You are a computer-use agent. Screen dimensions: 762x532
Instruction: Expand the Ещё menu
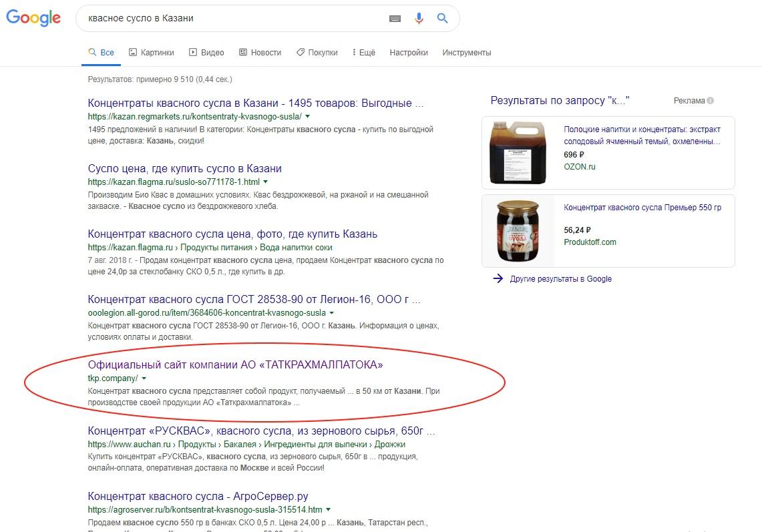(364, 53)
